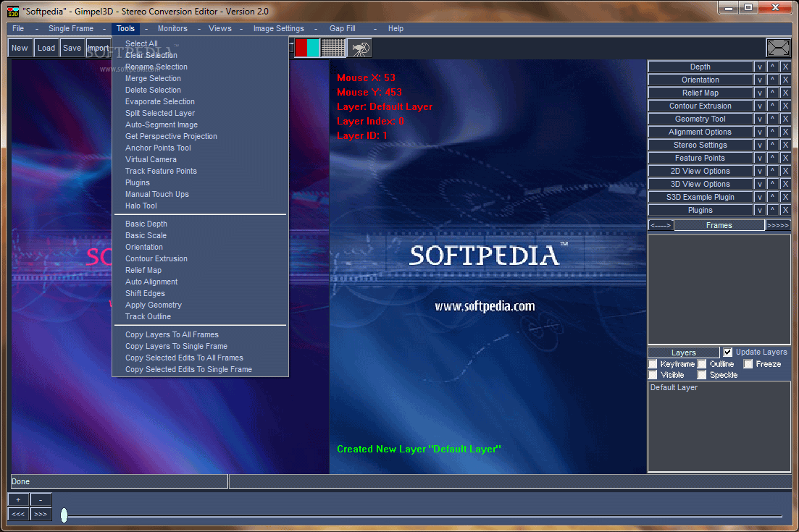Viewport: 799px width, 532px height.
Task: Step to next frame with >>> button
Action: click(x=41, y=514)
